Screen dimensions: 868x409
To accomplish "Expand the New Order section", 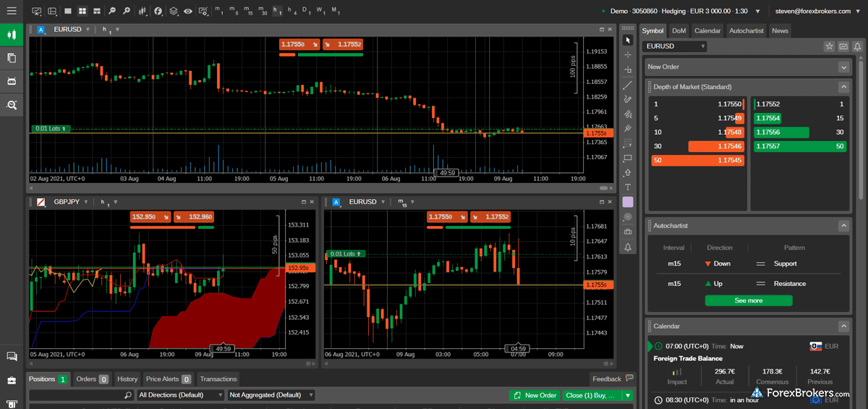I will (x=843, y=67).
